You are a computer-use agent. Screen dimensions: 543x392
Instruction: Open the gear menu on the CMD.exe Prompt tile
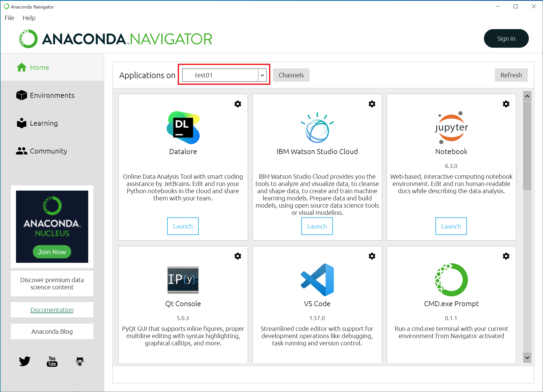tap(506, 256)
